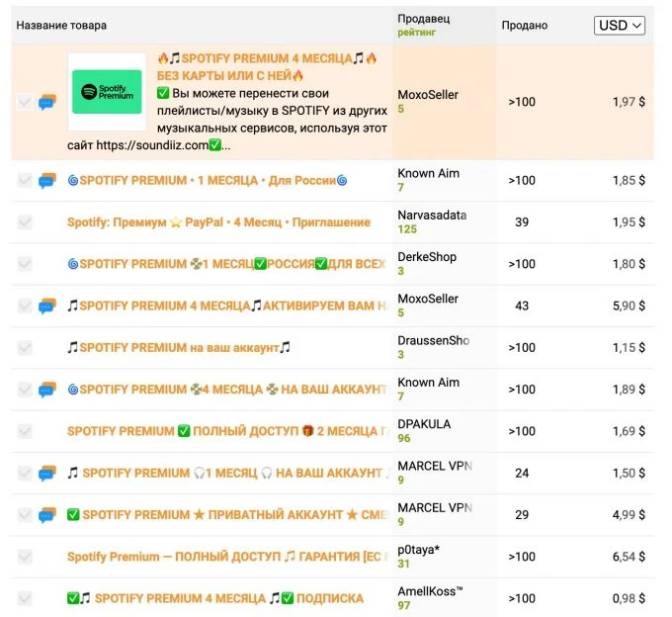Click the DPAKULA rating value 96

point(404,438)
